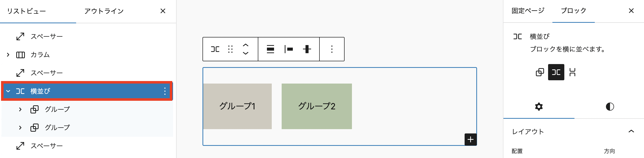
Task: Click the black plus button to add block
Action: (x=471, y=140)
